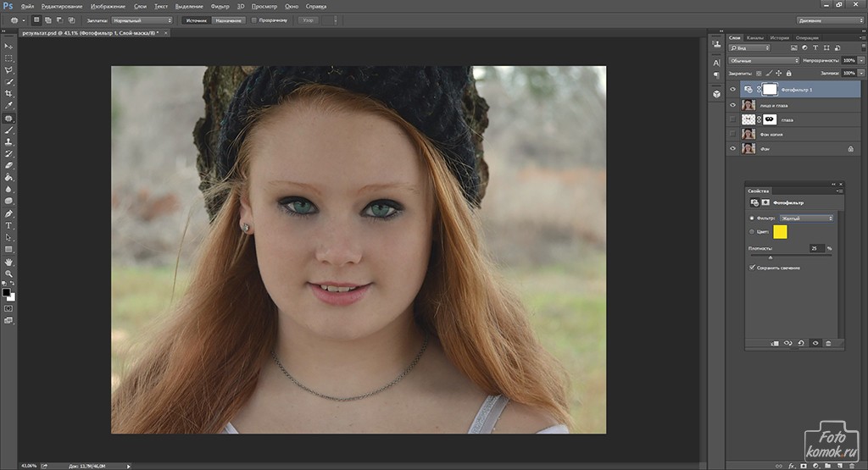Show the Фон копия layer
Viewport: 868px width, 470px height.
(x=733, y=134)
